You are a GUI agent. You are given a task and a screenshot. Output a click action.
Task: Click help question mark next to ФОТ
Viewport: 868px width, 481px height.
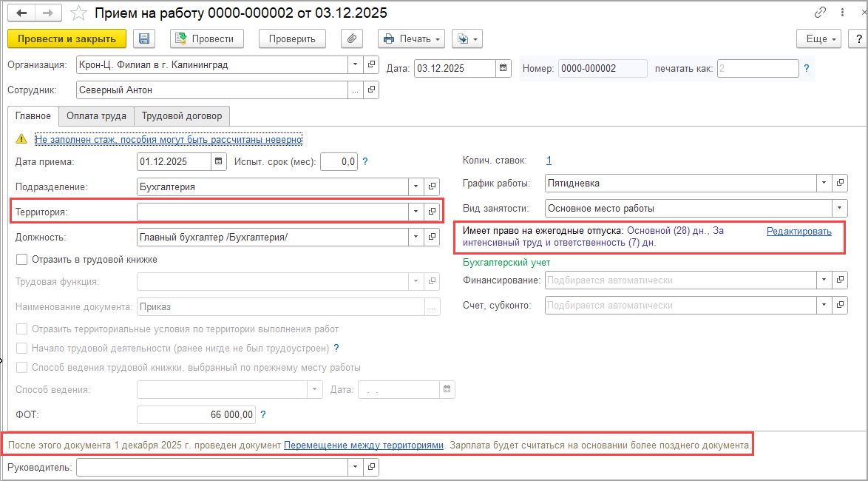(x=263, y=414)
